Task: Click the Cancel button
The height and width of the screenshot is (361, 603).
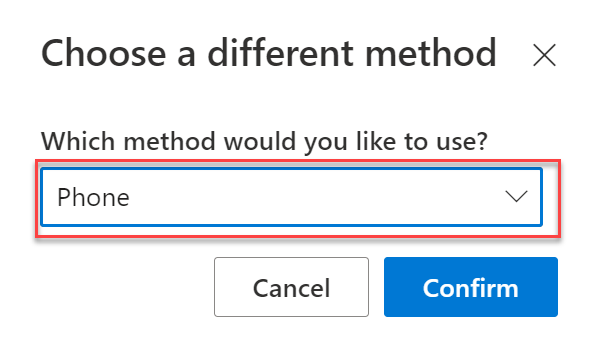Action: click(x=292, y=287)
